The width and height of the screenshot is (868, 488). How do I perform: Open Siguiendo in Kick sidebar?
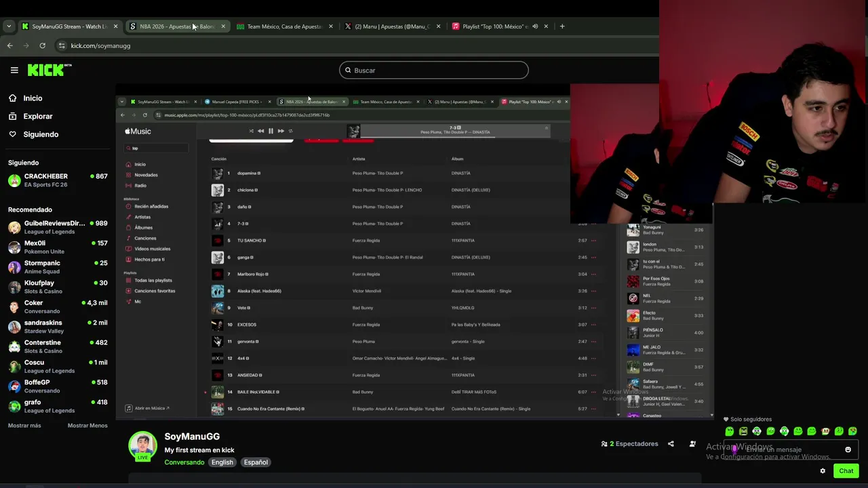pos(41,134)
